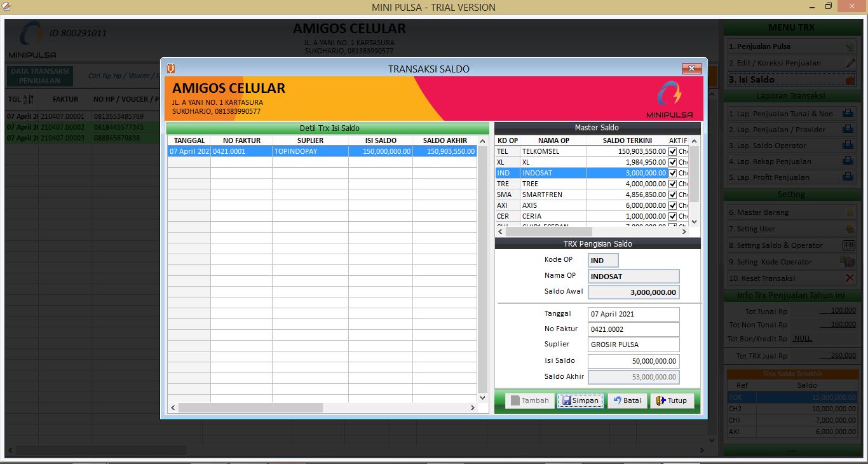
Task: Select the CH2 row in Sisa Saldo Terakhir
Action: [x=792, y=409]
